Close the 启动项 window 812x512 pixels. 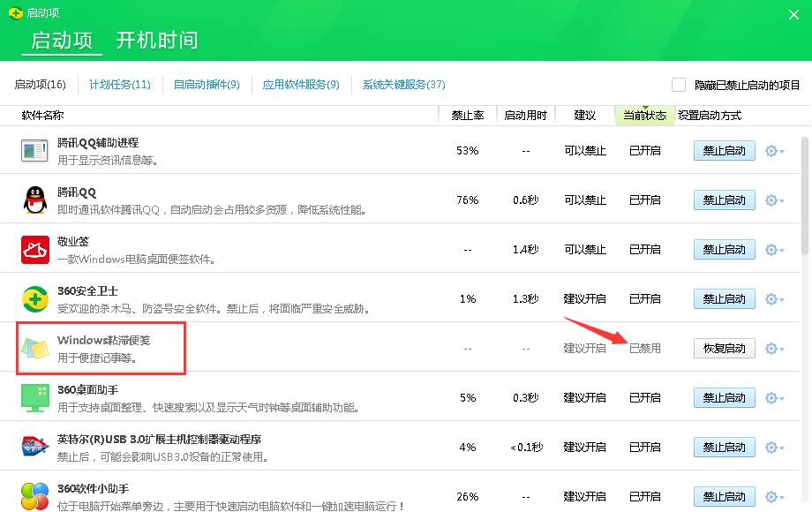coord(793,14)
